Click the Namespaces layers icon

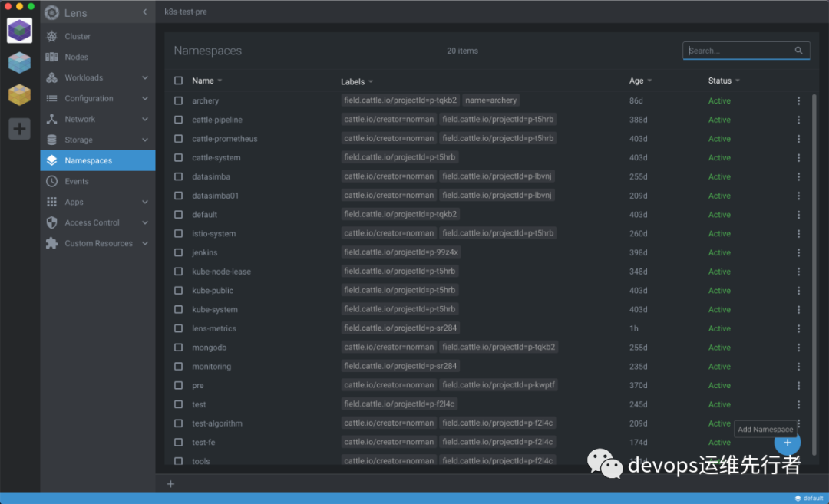[x=52, y=160]
